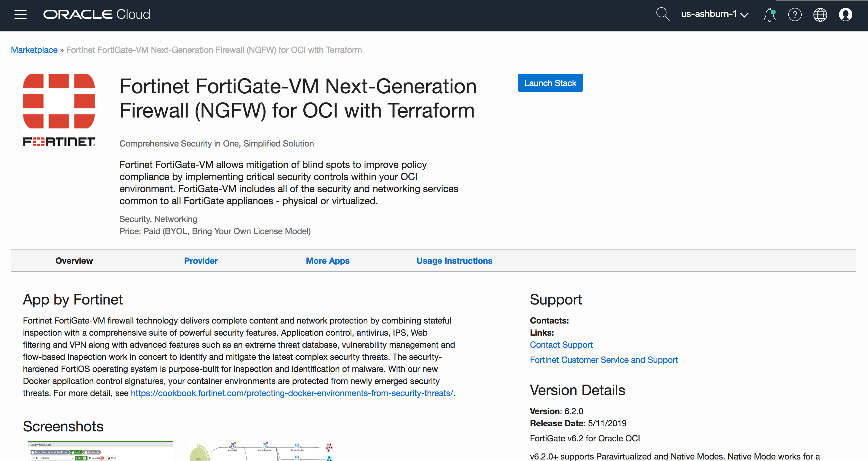Open the Security Fabric Audit screenshot thumbnail

click(100, 451)
